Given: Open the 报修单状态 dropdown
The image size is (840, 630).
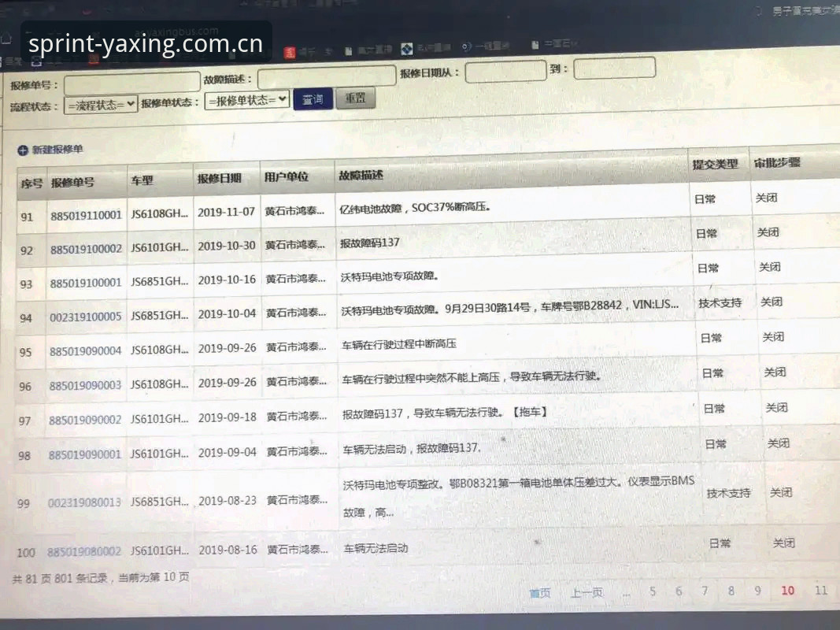Looking at the screenshot, I should [x=247, y=100].
